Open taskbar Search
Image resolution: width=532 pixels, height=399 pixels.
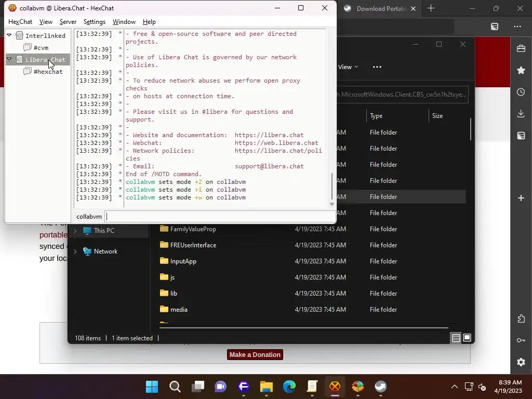coord(175,387)
